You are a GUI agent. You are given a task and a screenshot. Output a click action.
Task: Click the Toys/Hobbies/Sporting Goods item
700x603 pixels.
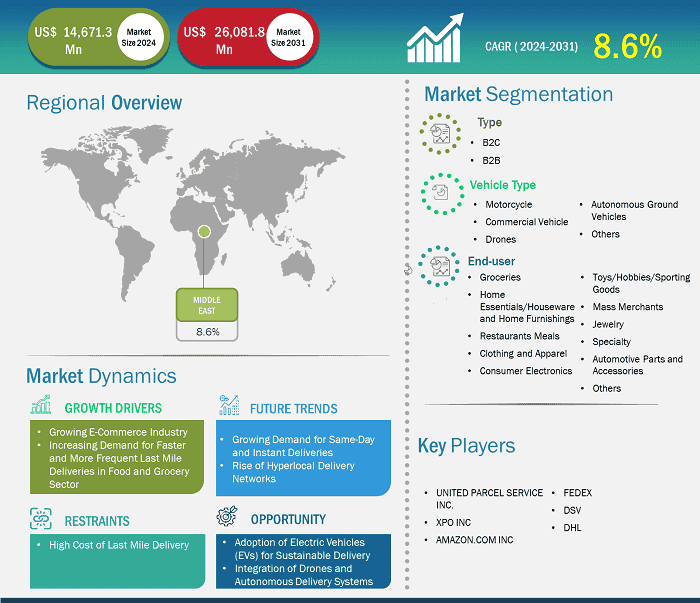pos(641,283)
